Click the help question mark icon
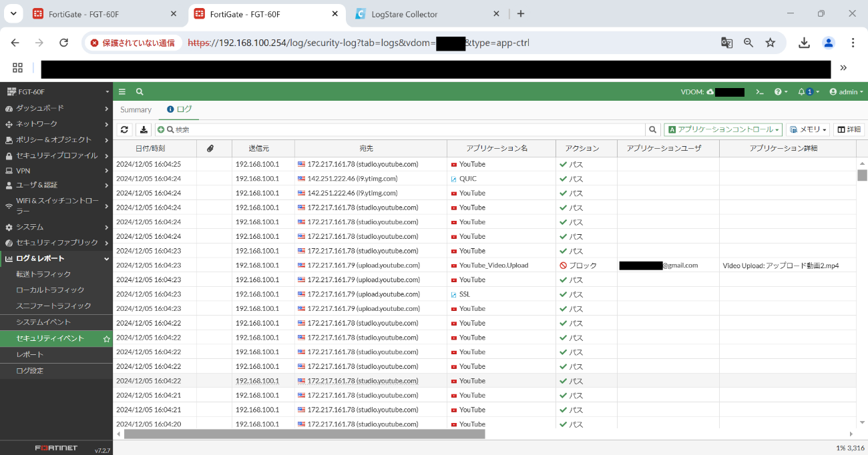This screenshot has width=868, height=455. click(x=778, y=92)
